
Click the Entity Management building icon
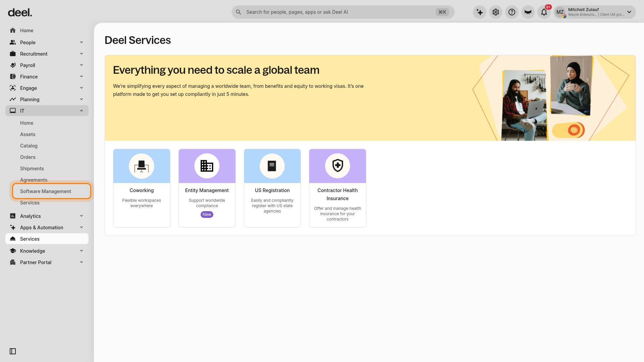click(x=207, y=166)
